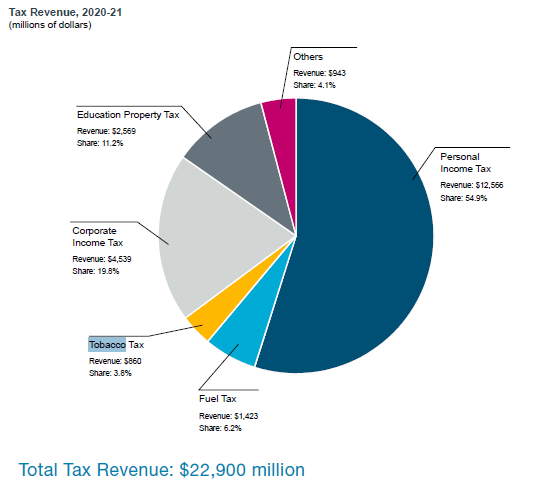Click Share: 19.8% under Corporate Income Tax

tap(95, 271)
